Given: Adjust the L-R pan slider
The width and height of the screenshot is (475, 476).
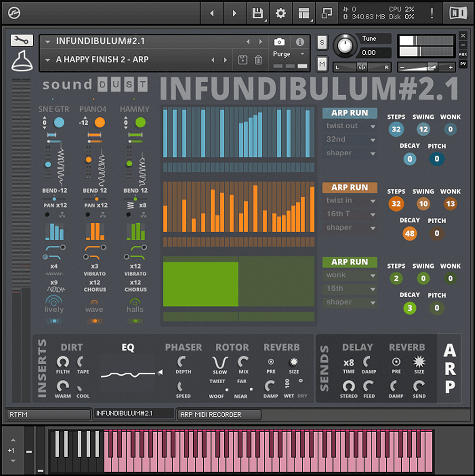Looking at the screenshot, I should (x=362, y=68).
